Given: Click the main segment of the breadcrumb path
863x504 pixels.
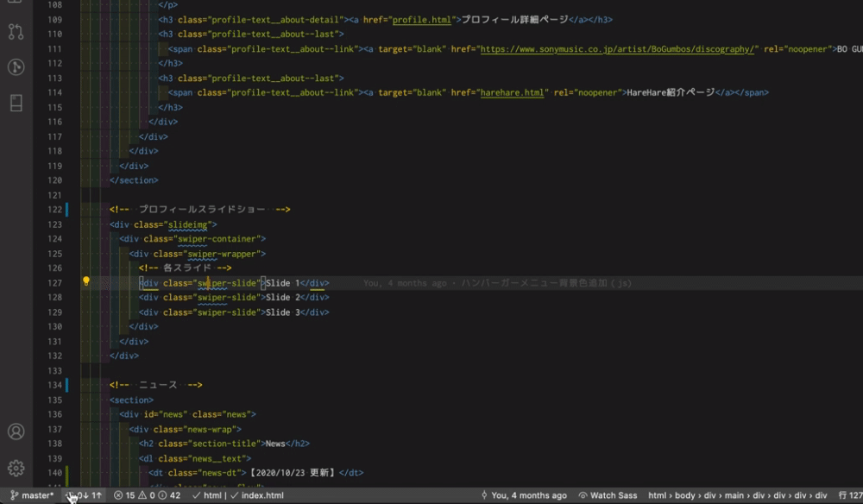Looking at the screenshot, I should pyautogui.click(x=734, y=495).
